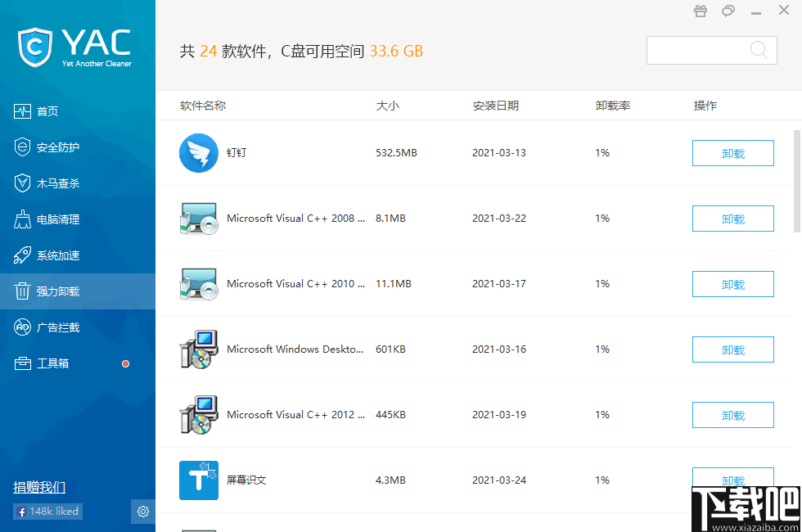Image resolution: width=802 pixels, height=532 pixels.
Task: Click the 33.6 GB free space value
Action: tap(396, 51)
